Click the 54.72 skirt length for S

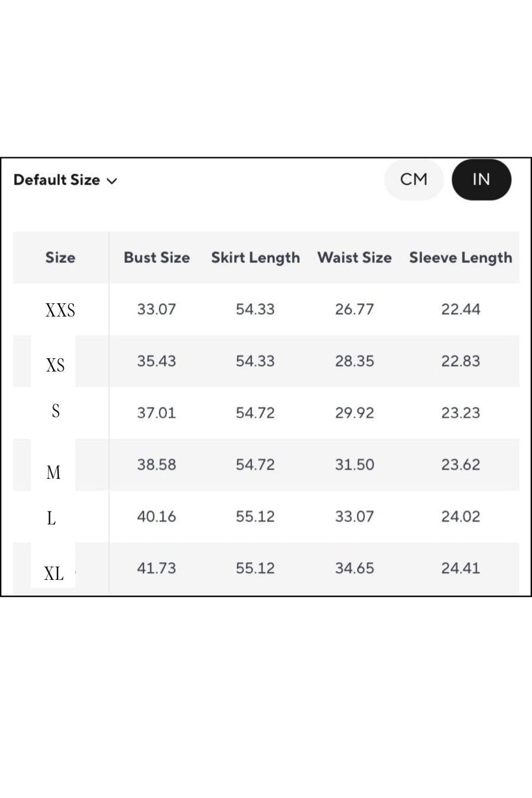tap(255, 413)
